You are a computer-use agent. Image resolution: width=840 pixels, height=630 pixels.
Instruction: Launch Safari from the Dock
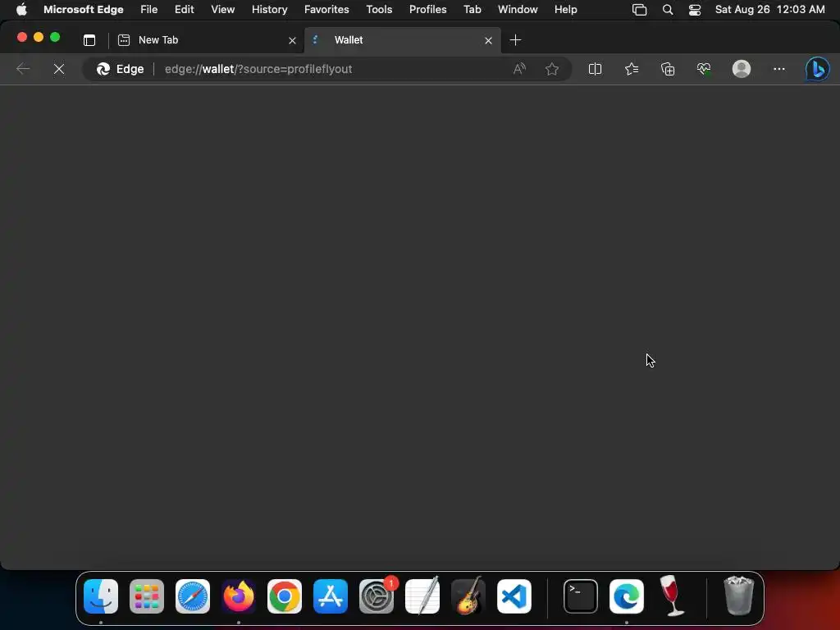193,596
